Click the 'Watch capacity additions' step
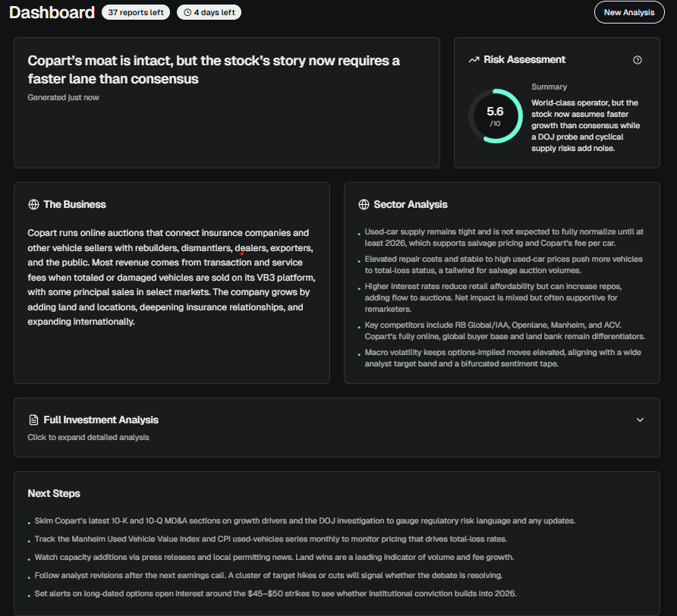The width and height of the screenshot is (677, 616). click(x=274, y=557)
